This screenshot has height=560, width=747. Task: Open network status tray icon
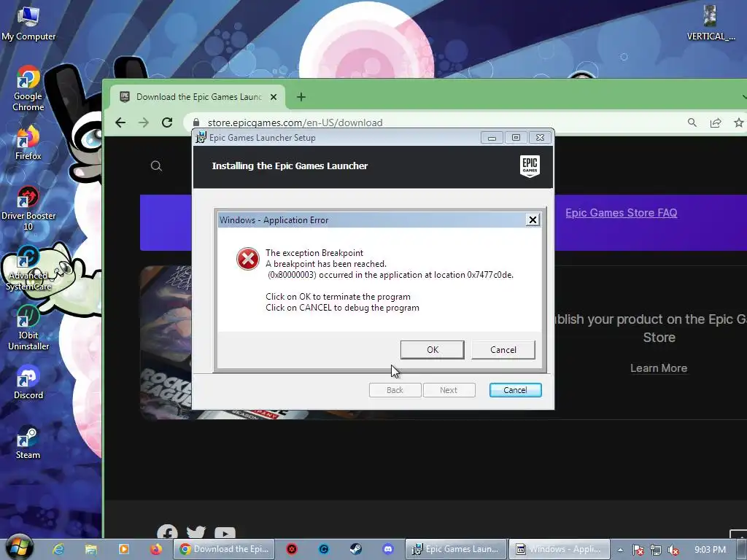coord(656,550)
